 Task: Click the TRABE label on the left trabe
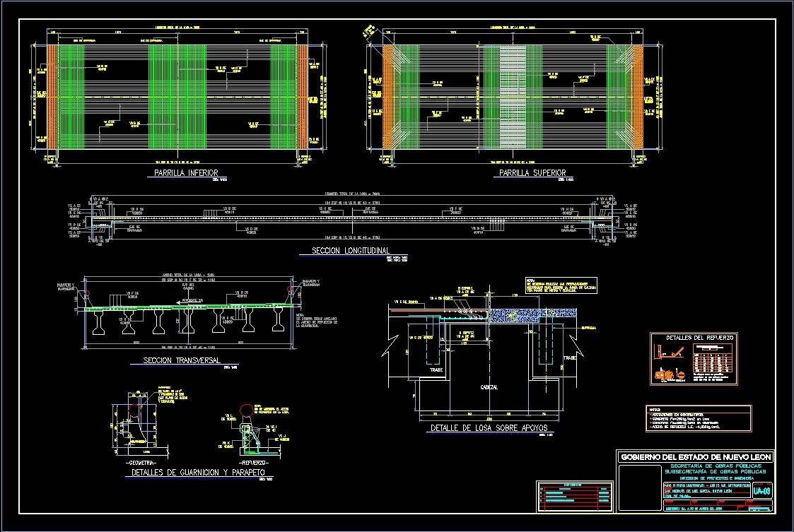[436, 369]
